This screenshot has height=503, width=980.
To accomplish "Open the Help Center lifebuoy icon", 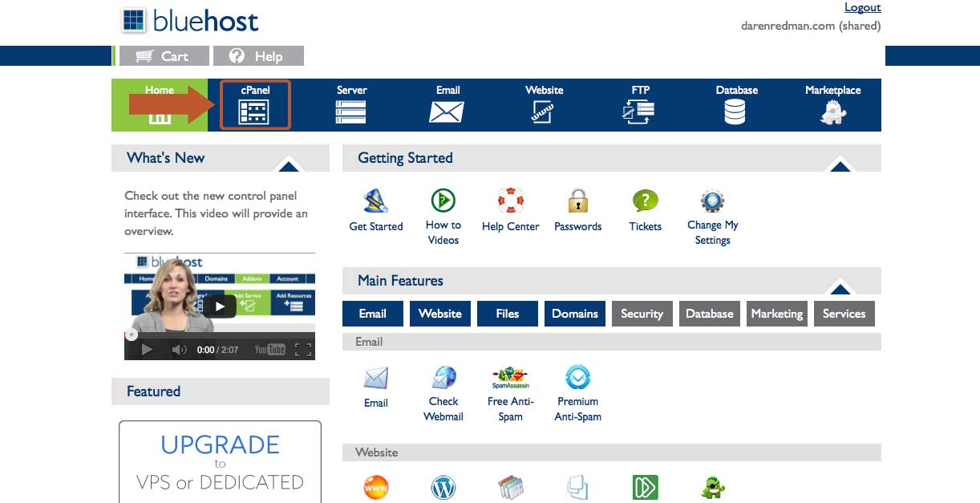I will pos(511,200).
